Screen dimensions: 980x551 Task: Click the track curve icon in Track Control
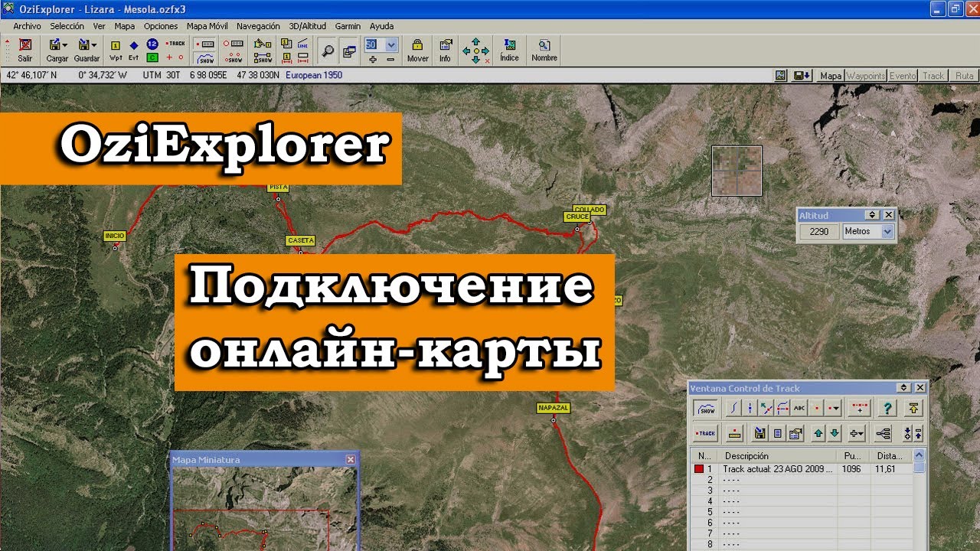point(733,409)
